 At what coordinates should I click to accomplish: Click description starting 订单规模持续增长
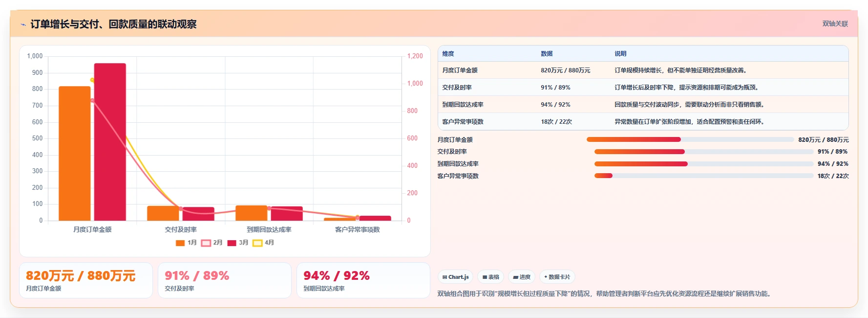[681, 70]
